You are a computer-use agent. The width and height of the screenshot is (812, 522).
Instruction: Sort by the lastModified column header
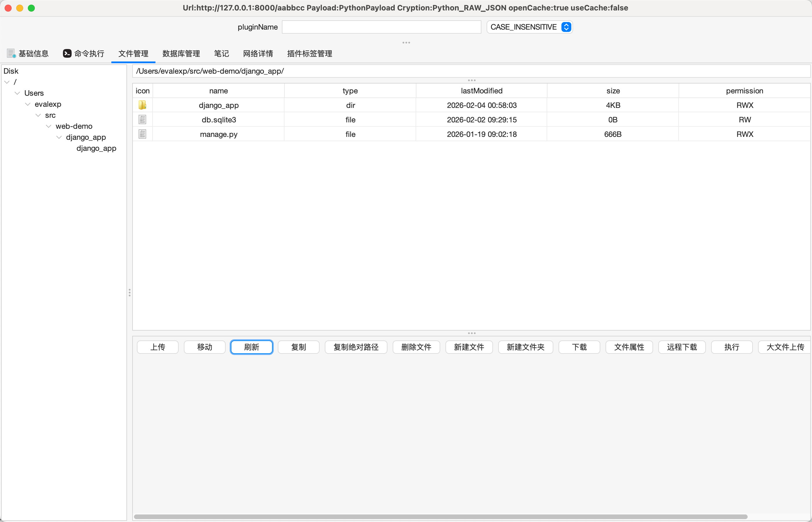coord(481,90)
